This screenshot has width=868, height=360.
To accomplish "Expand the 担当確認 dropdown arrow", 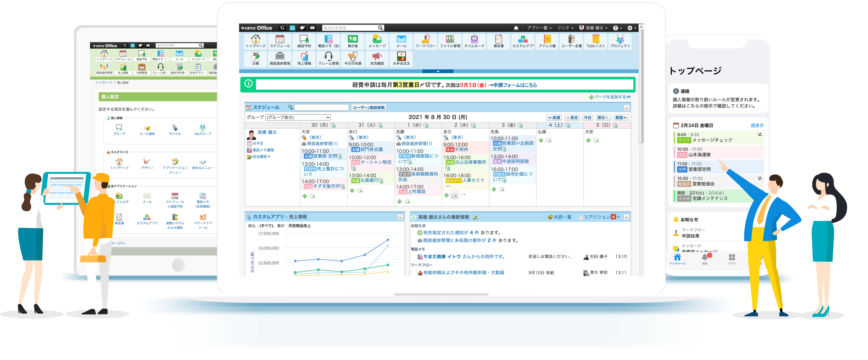I will pyautogui.click(x=270, y=156).
